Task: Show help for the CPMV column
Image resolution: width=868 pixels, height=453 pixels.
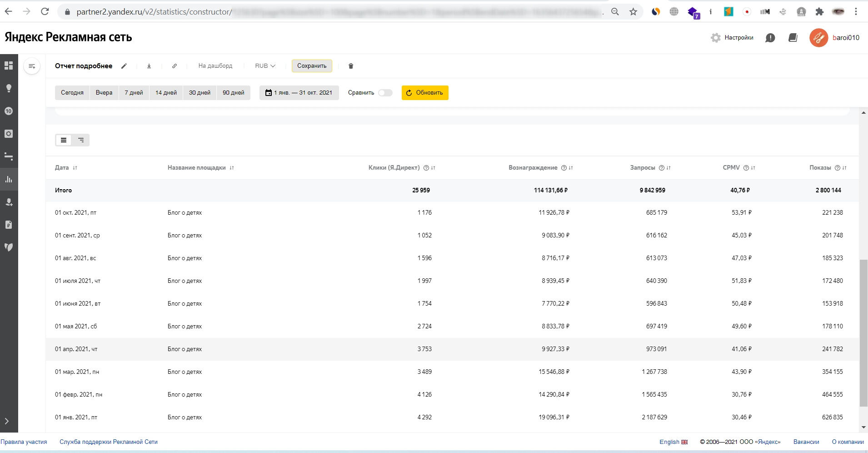Action: point(746,168)
